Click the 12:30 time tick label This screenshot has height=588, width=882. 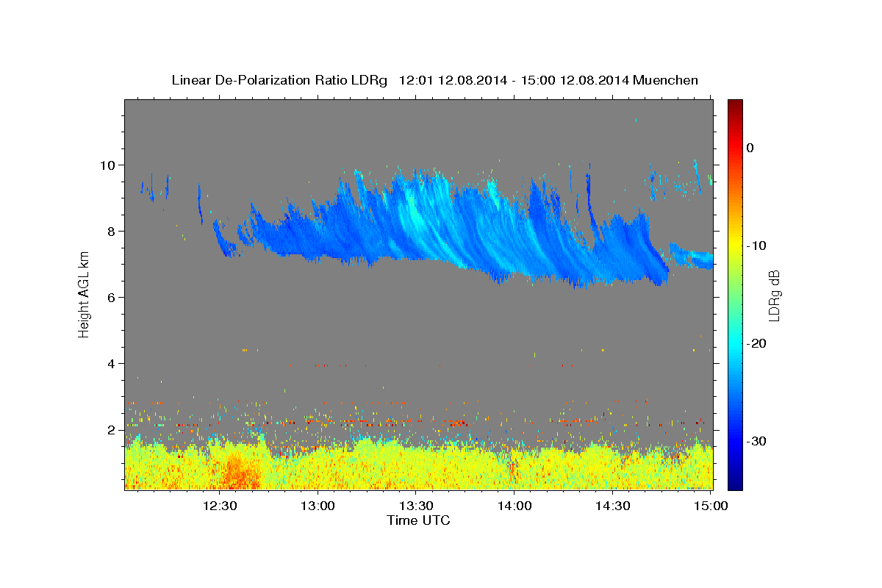pyautogui.click(x=219, y=506)
